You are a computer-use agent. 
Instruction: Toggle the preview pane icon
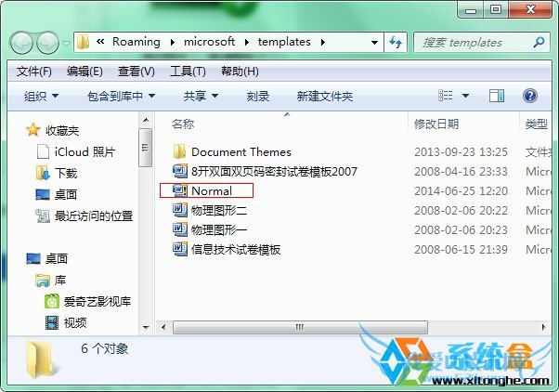click(x=497, y=96)
